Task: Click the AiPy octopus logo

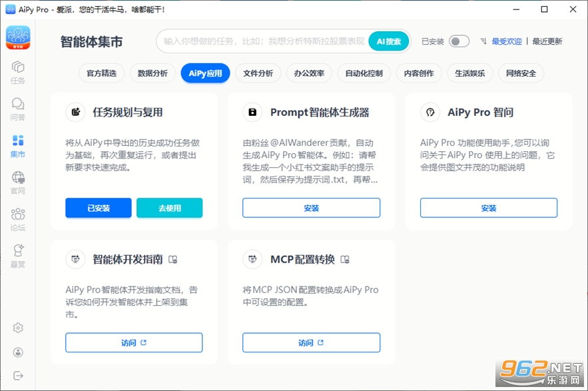Action: click(18, 37)
